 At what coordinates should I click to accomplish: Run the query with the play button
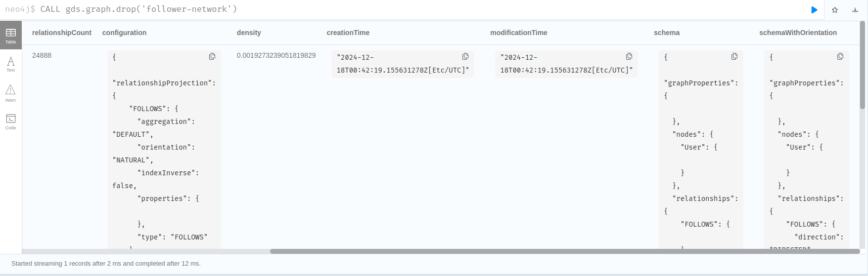(x=814, y=10)
